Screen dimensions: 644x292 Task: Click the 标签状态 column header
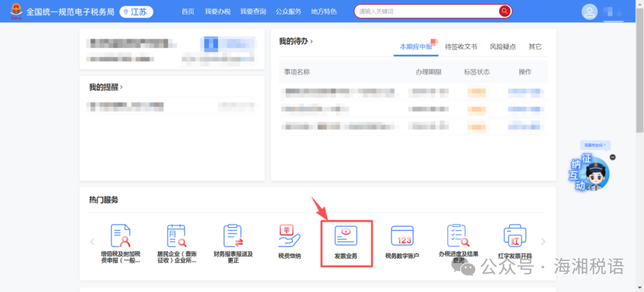477,72
